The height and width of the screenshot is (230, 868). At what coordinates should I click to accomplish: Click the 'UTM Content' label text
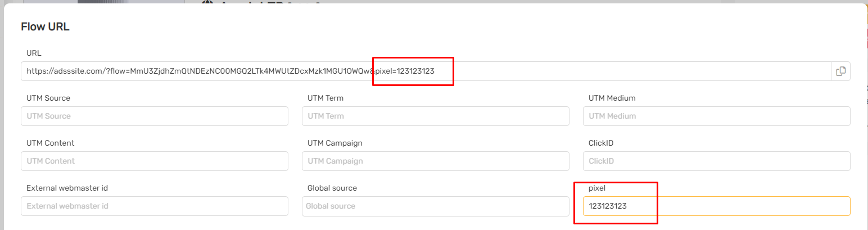click(x=50, y=143)
